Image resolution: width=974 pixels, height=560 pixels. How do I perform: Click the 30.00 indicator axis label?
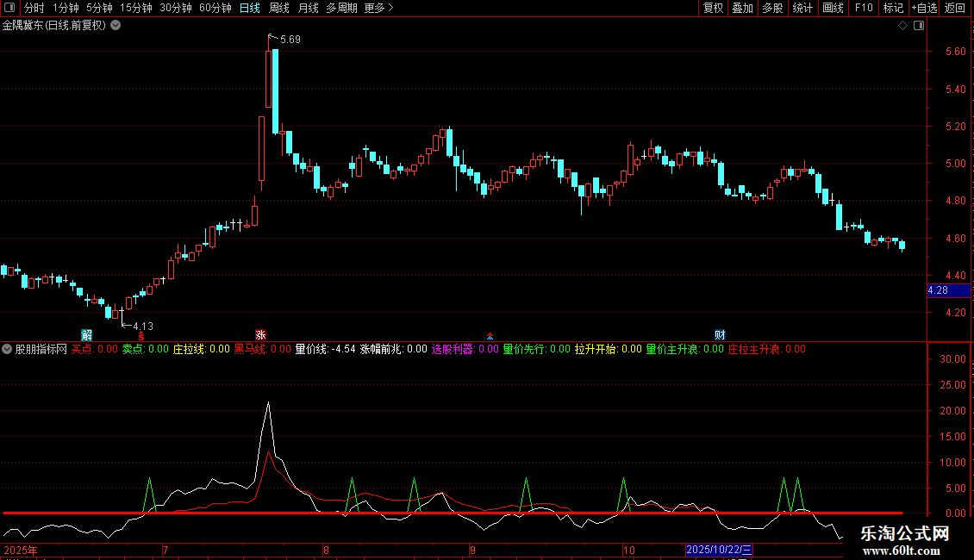tap(952, 359)
